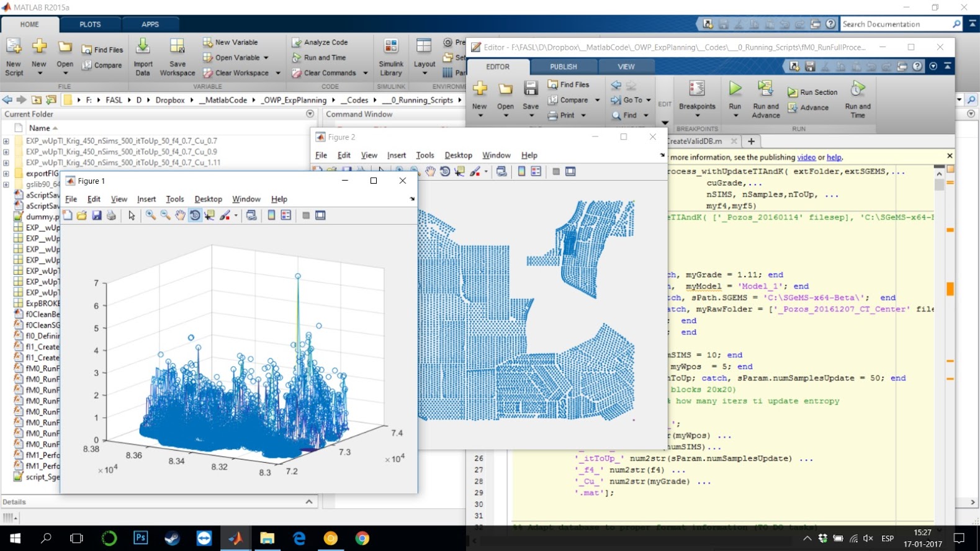Collapse Details panel chevron
This screenshot has width=980, height=551.
coord(309,501)
